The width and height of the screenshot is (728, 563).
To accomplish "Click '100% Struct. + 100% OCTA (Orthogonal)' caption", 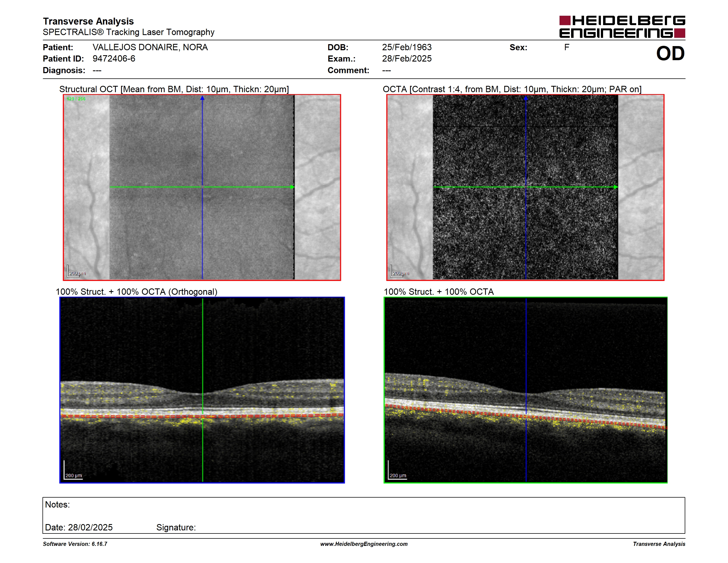I will 136,292.
